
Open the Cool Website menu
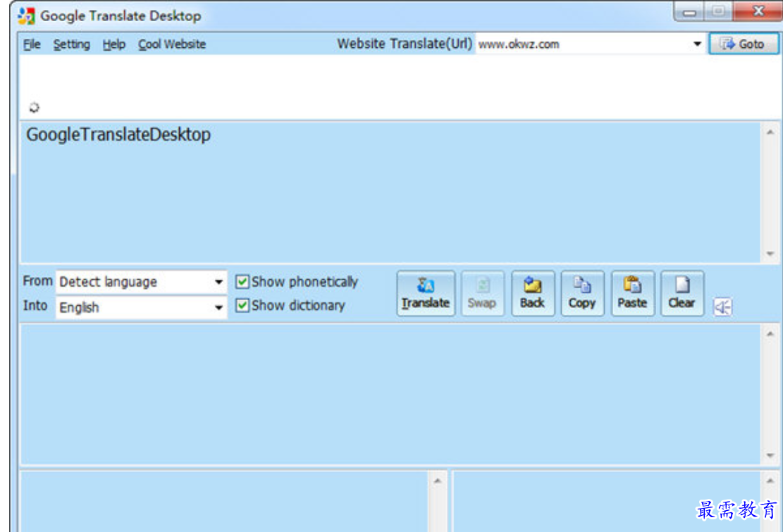click(x=172, y=44)
